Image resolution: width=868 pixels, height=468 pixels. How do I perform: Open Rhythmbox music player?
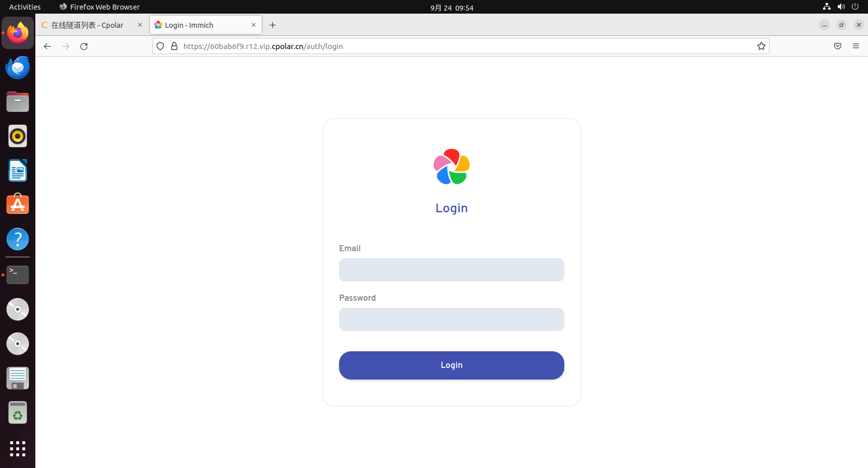pos(18,136)
